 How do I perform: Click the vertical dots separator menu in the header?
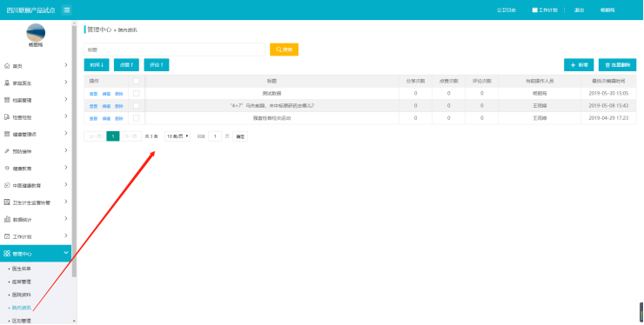[x=564, y=10]
